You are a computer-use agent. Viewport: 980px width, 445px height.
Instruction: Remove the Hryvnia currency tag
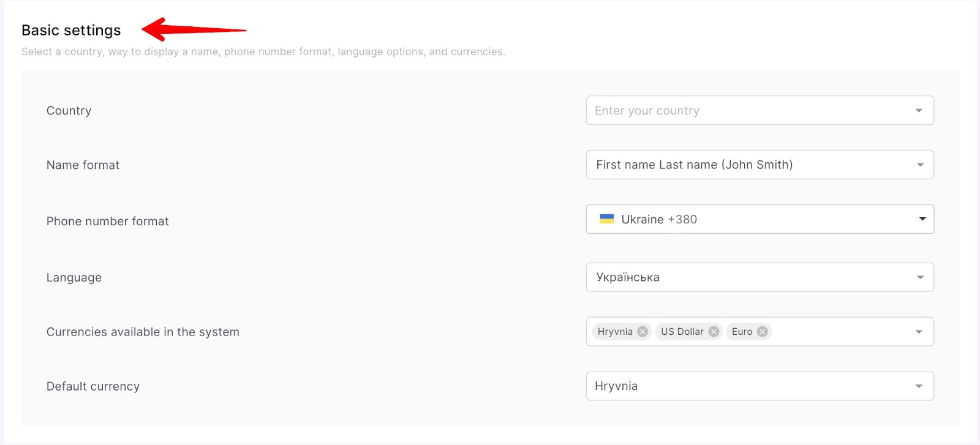pyautogui.click(x=642, y=332)
